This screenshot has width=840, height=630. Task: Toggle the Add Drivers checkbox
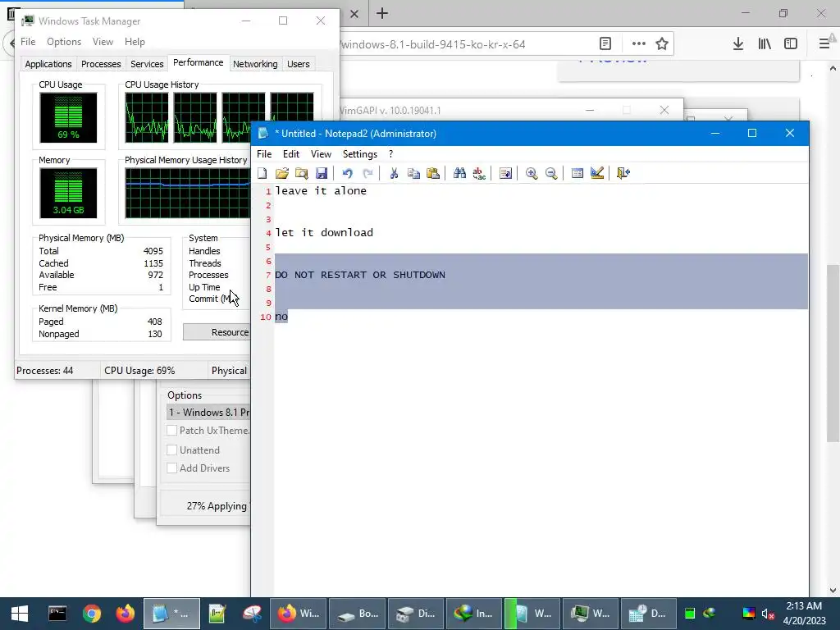(x=172, y=468)
